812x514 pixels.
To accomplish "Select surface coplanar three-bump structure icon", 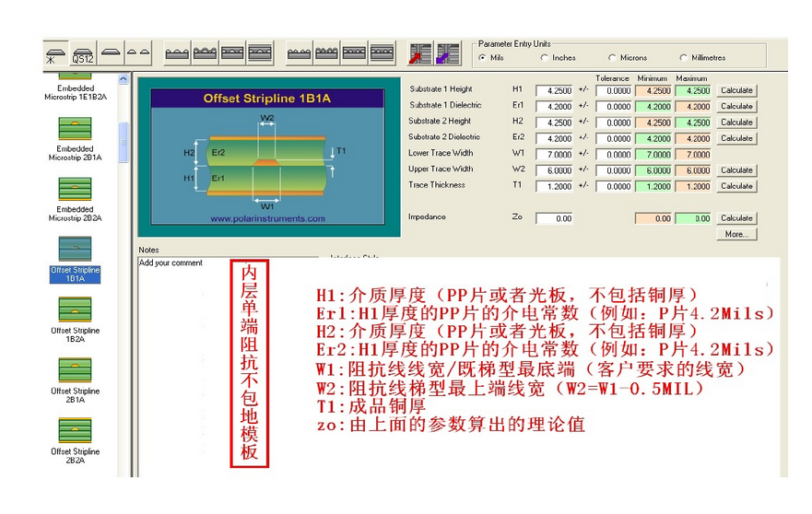I will click(300, 53).
